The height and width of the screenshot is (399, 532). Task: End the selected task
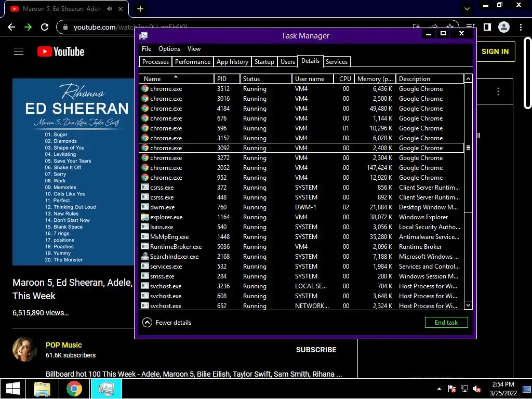(x=446, y=322)
